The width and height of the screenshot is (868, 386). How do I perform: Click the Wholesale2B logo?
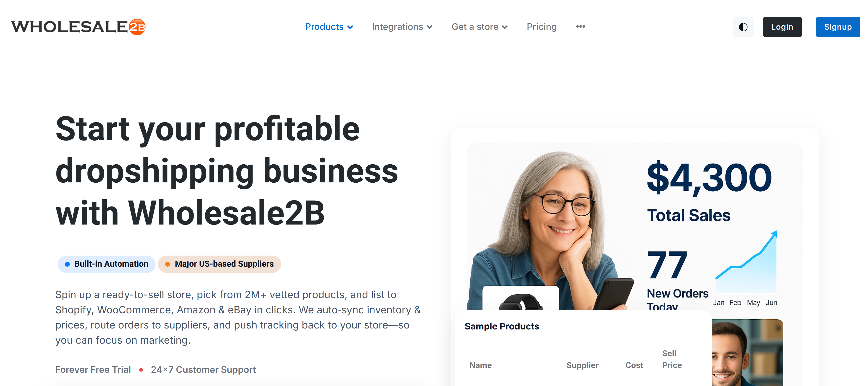[x=78, y=27]
